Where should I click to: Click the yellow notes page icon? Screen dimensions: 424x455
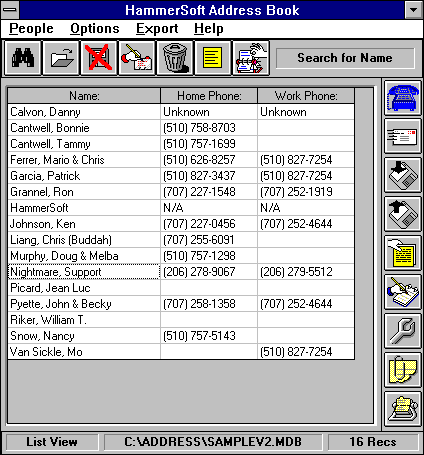pos(213,58)
